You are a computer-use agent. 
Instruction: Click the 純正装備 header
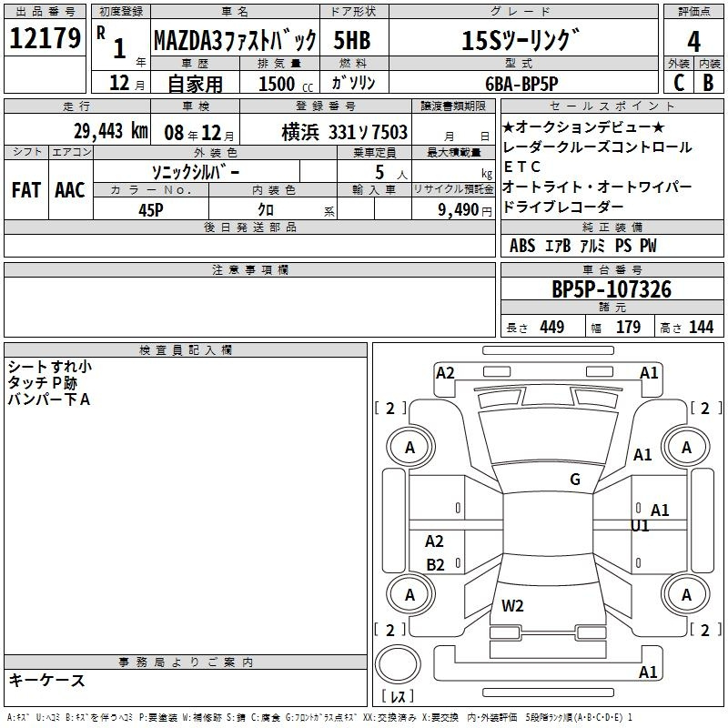click(612, 227)
